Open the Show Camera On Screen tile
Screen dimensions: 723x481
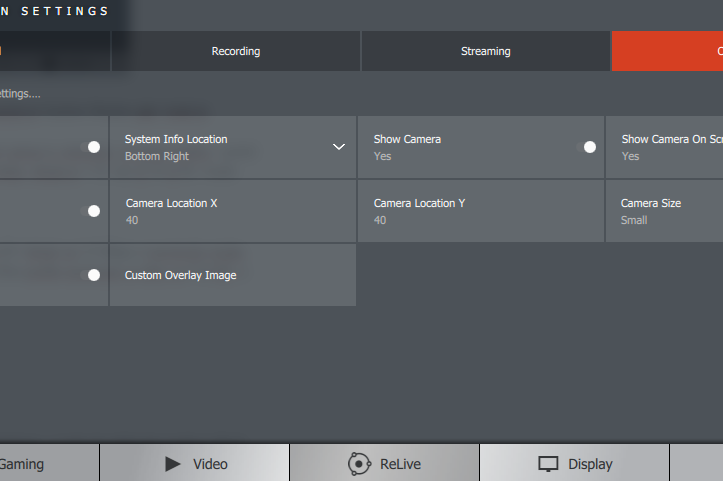(x=664, y=147)
